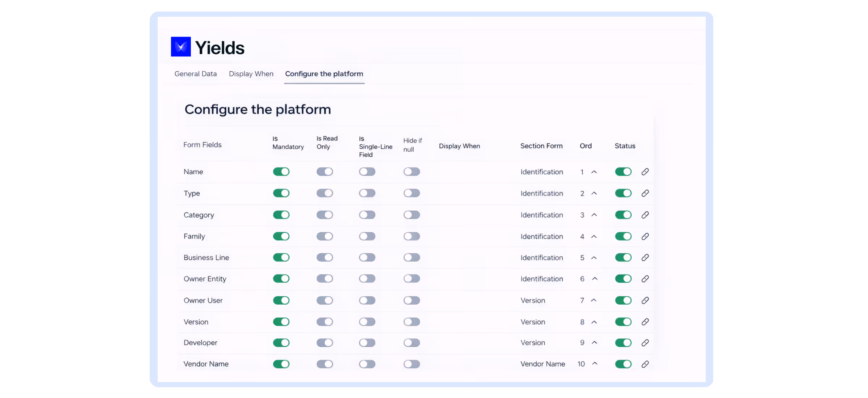Select the Configure the platform tab
Viewport: 868px width, 398px height.
324,74
